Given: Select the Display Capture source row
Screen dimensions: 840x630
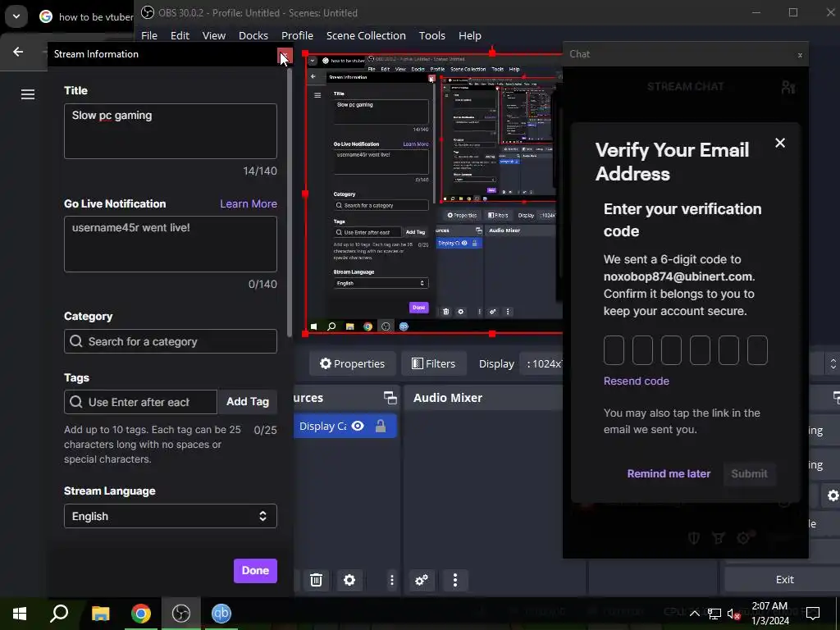Looking at the screenshot, I should tap(345, 426).
